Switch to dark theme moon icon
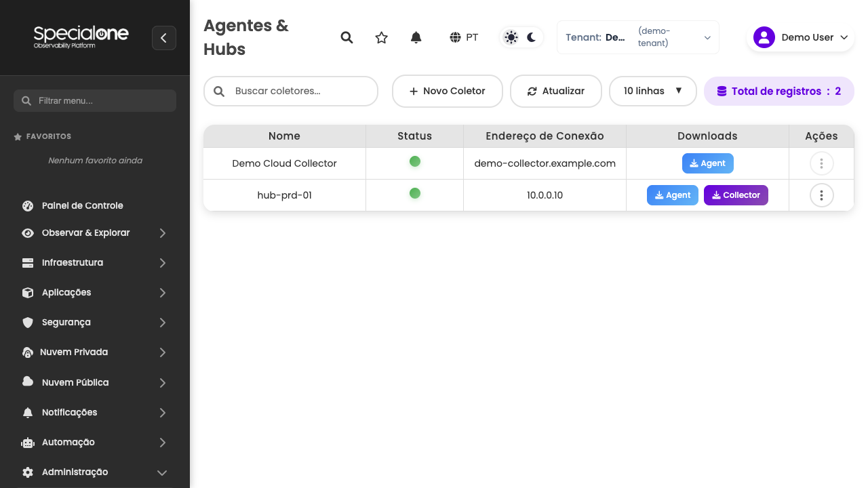Screen dimensions: 868x488 click(532, 37)
